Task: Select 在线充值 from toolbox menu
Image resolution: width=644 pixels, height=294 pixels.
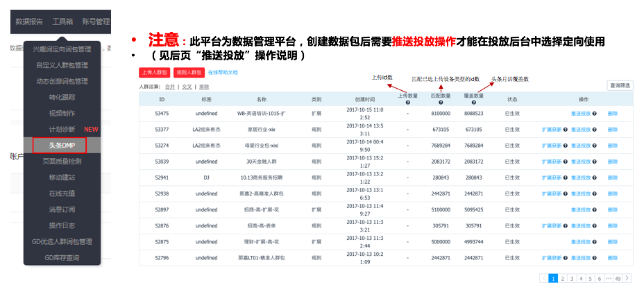Action: (x=62, y=193)
